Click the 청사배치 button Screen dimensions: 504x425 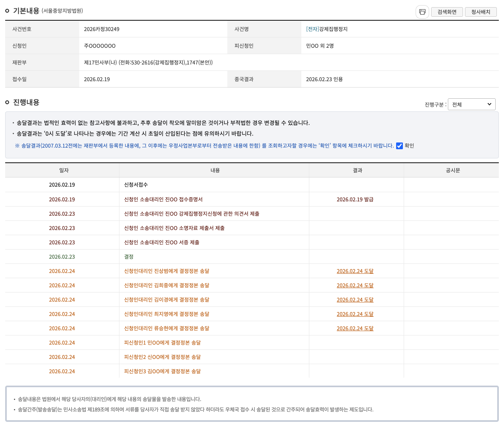(481, 12)
